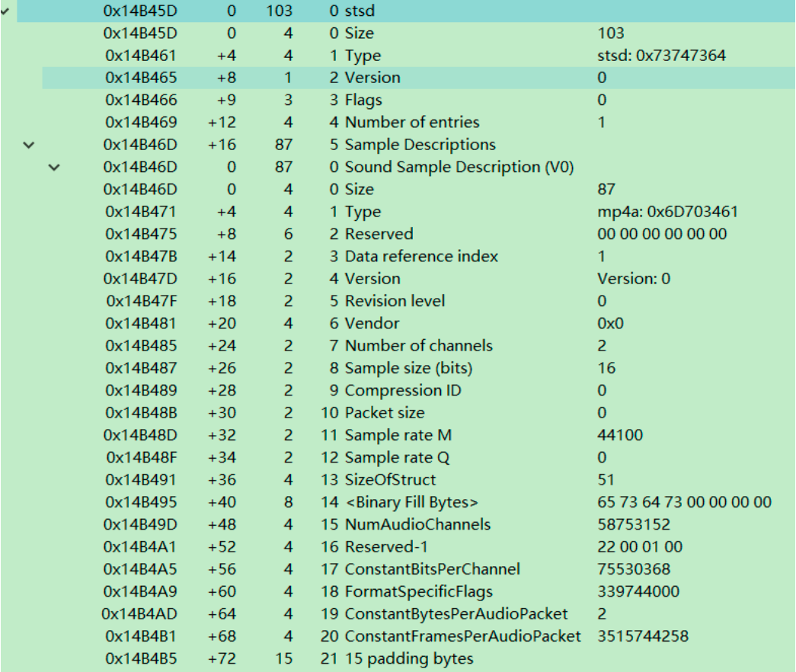796x672 pixels.
Task: Collapse the Sound Sample Description (V0) node
Action: (x=54, y=167)
